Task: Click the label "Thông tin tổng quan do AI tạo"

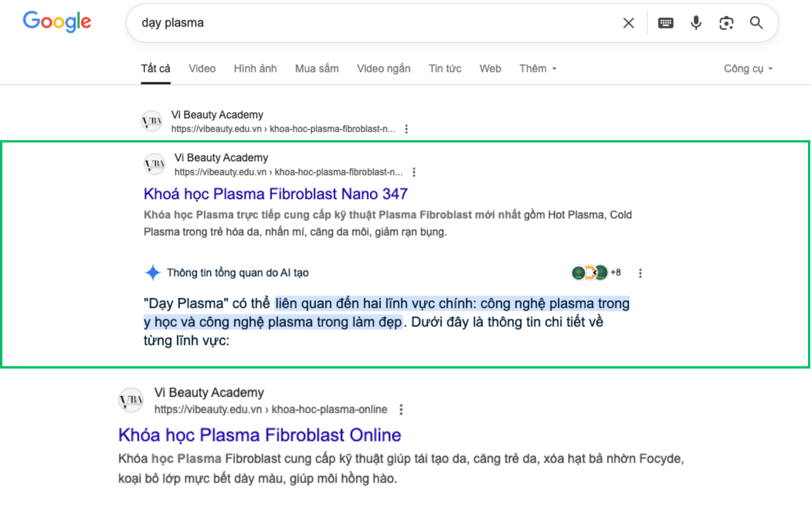Action: [237, 273]
